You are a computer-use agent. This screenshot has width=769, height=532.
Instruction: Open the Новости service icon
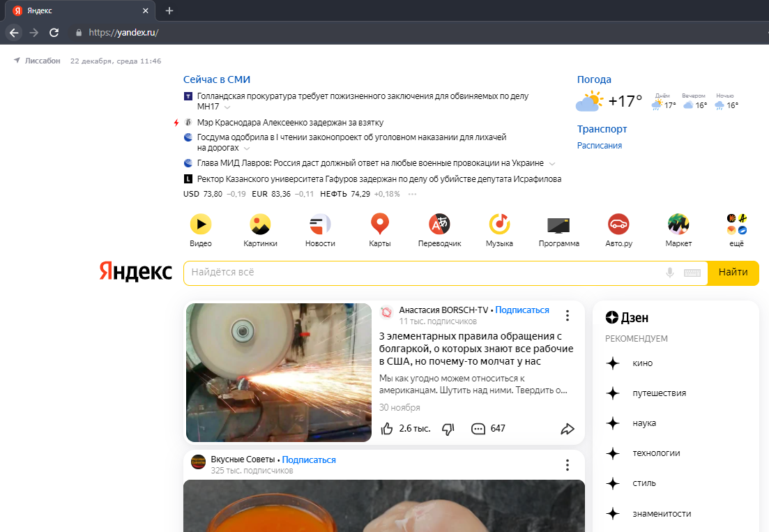(320, 225)
